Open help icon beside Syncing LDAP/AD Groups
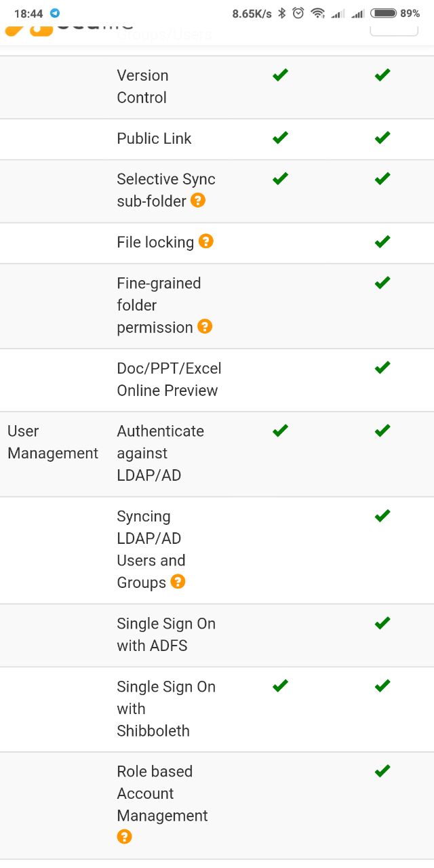 pyautogui.click(x=178, y=582)
